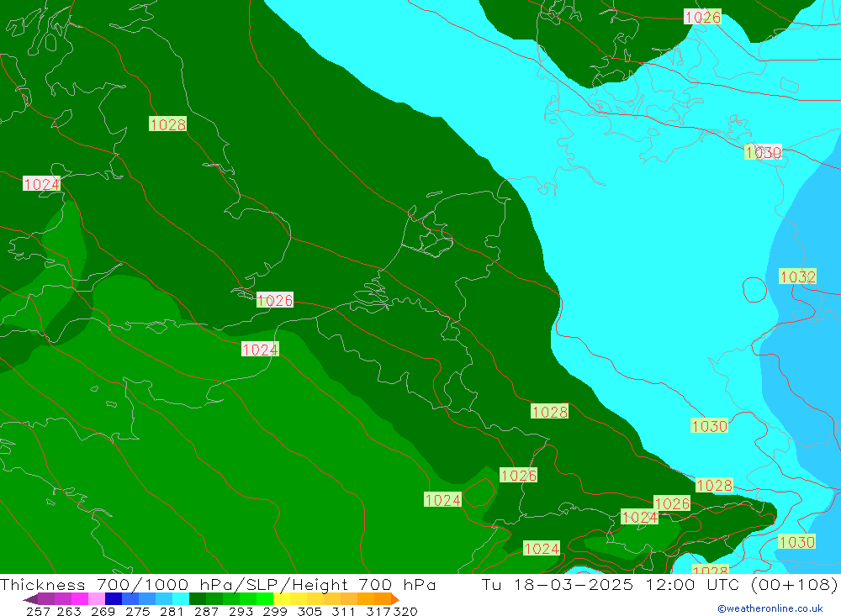This screenshot has width=841, height=616.
Task: Open the weatheronline.co.uk copyright link
Action: coord(770,608)
